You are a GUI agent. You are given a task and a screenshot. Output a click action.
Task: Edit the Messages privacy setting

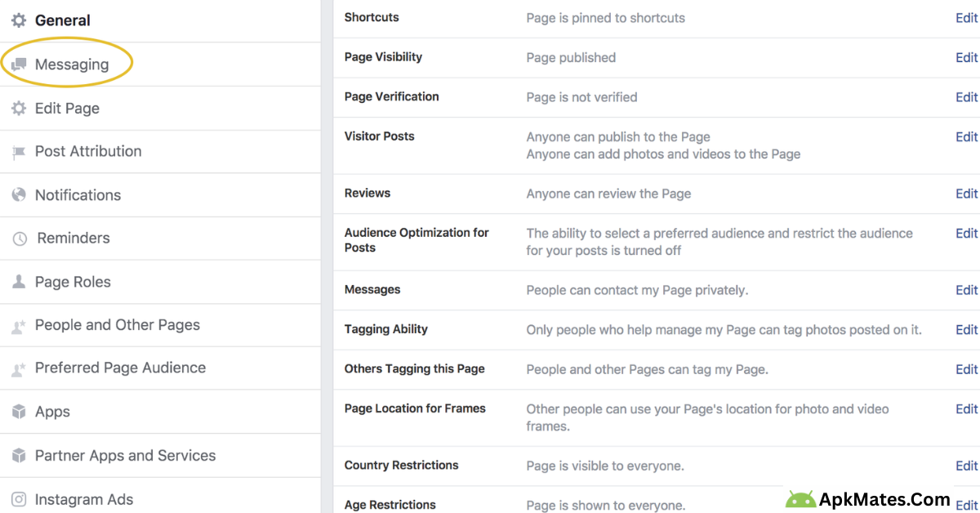tap(966, 290)
